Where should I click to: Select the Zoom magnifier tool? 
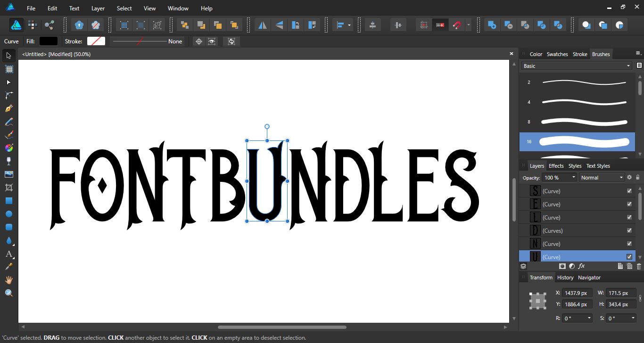(x=8, y=293)
